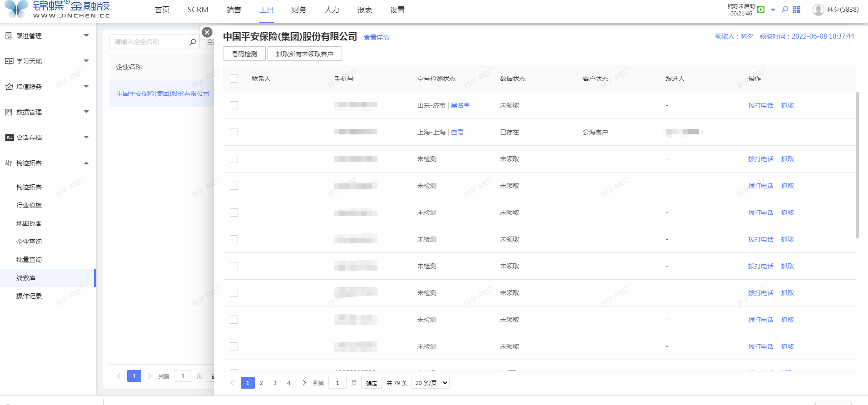The height and width of the screenshot is (405, 868).
Task: Click the green call start icon
Action: click(x=761, y=10)
